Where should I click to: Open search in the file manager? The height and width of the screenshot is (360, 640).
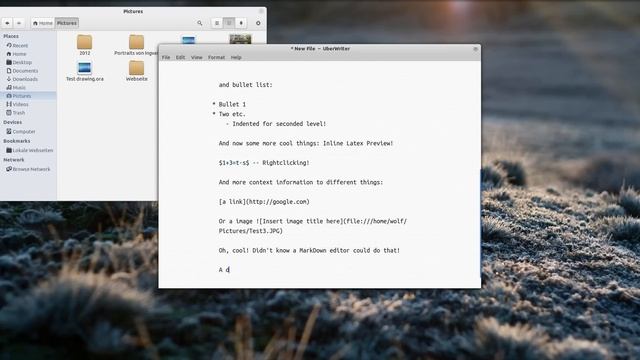[x=200, y=23]
